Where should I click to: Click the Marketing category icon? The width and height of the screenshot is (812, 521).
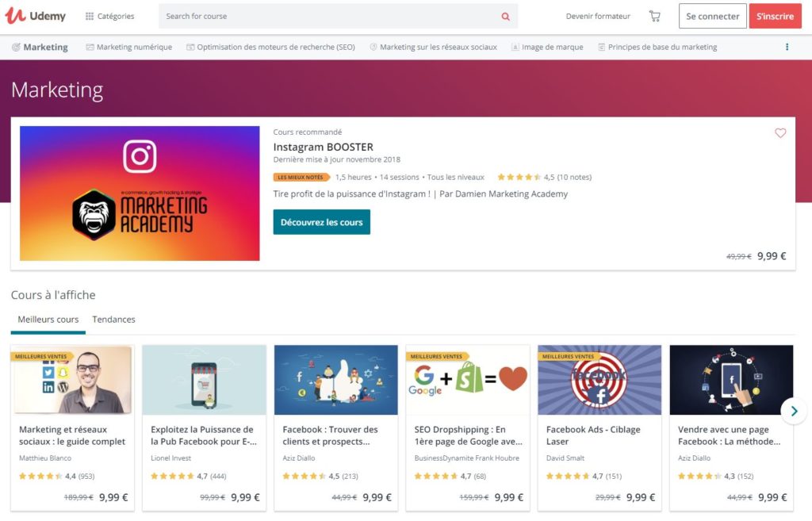[x=16, y=47]
